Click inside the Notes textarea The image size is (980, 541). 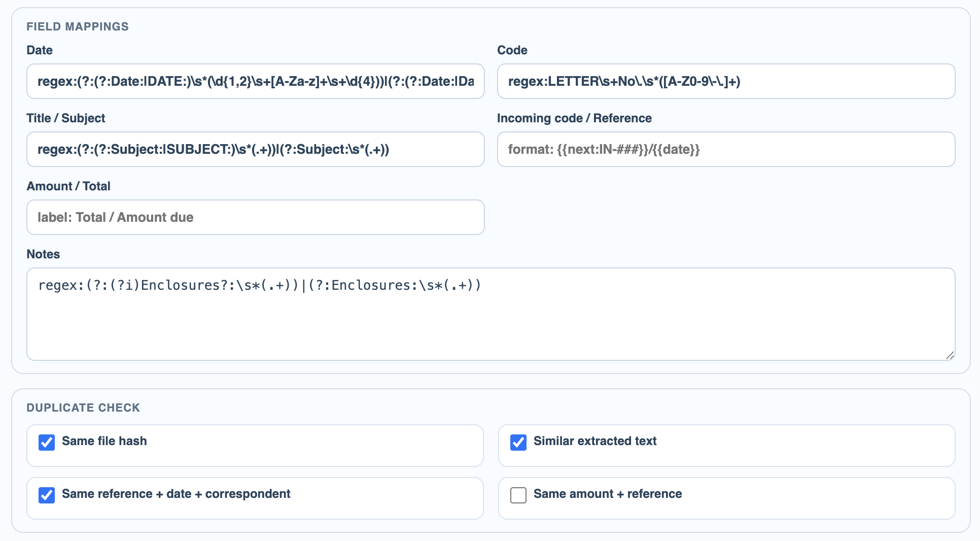491,314
